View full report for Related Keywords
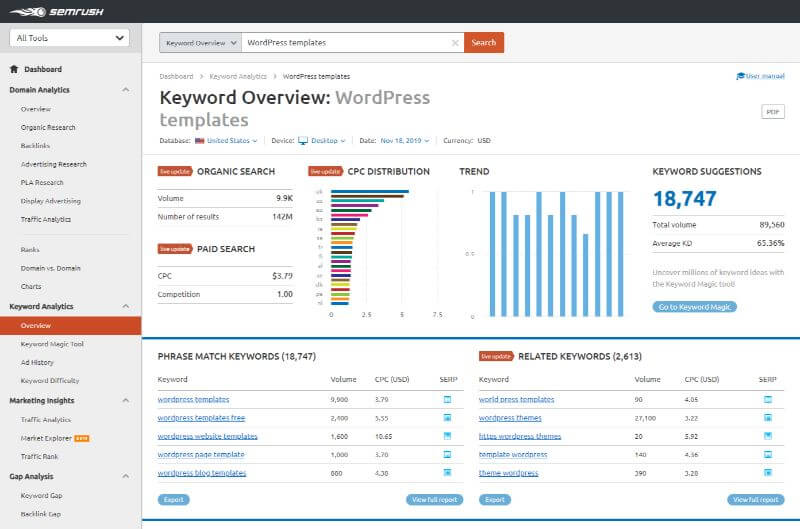800x529 pixels. point(756,500)
